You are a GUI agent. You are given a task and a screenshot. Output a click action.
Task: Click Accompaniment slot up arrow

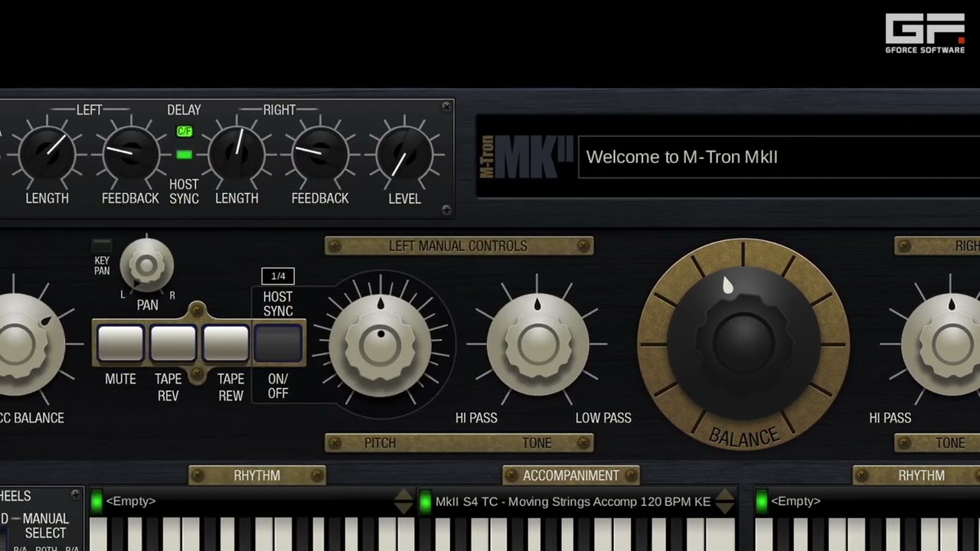click(x=724, y=495)
